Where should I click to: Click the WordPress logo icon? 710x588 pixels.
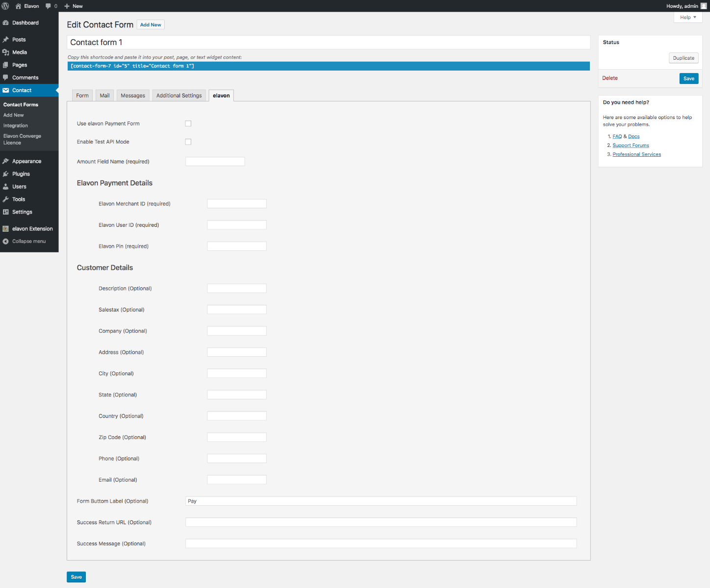(5, 6)
